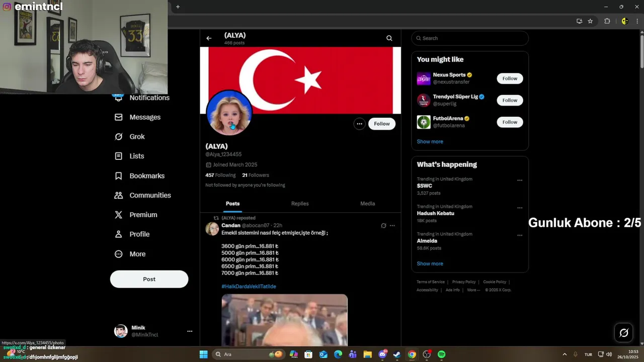Open Spotify from the taskbar
The height and width of the screenshot is (362, 644).
[x=441, y=354]
